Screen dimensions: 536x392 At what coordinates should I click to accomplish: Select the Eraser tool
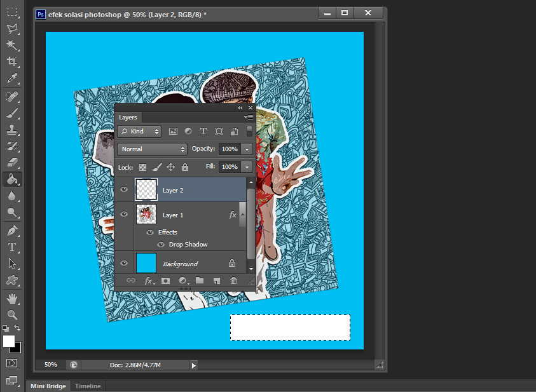pyautogui.click(x=12, y=163)
